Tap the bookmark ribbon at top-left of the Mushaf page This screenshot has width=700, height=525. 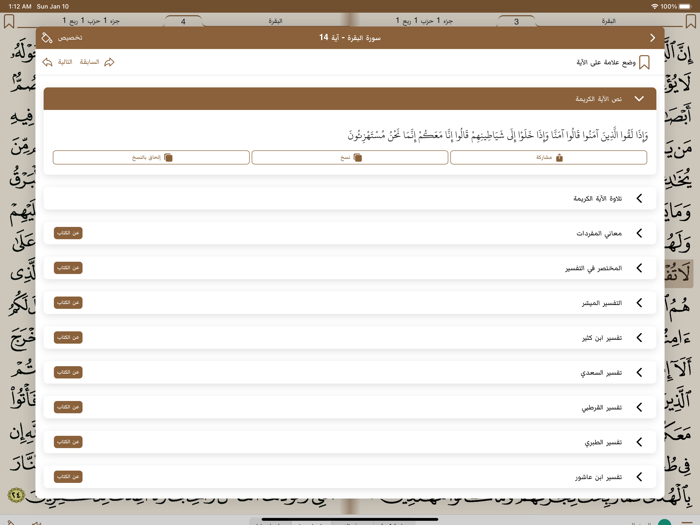click(x=9, y=21)
